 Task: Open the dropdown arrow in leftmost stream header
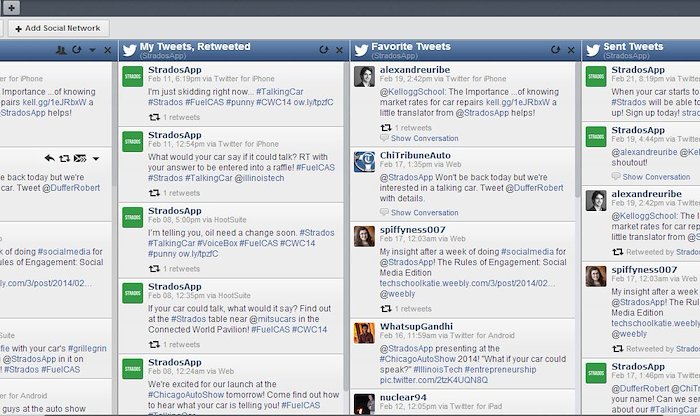point(92,50)
